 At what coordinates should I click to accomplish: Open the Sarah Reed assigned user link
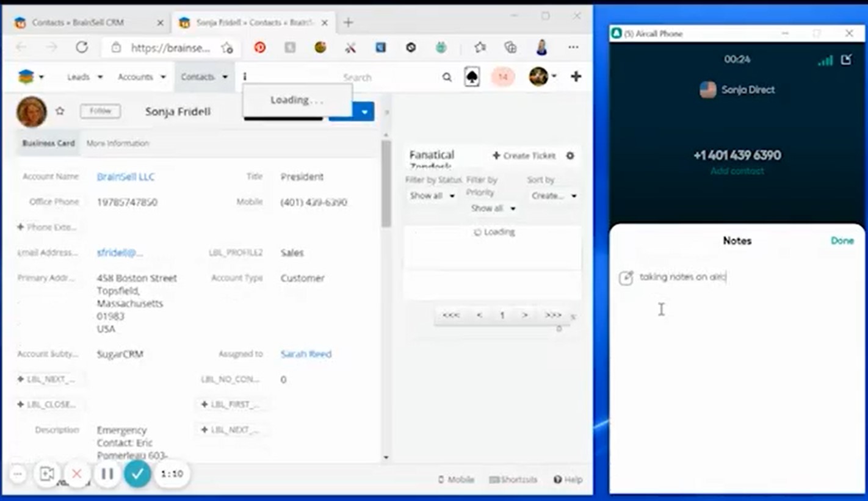306,354
